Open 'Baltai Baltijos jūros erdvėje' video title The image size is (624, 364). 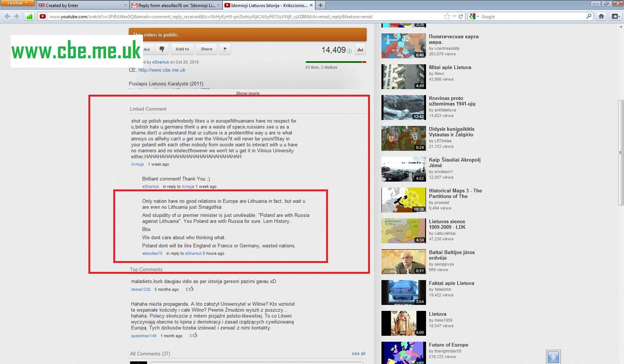coord(452,255)
